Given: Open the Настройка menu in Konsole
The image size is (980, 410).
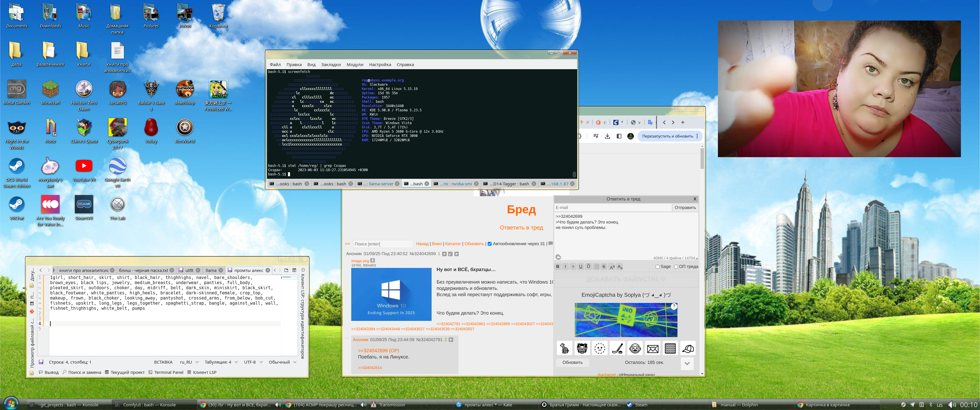Looking at the screenshot, I should tap(380, 65).
